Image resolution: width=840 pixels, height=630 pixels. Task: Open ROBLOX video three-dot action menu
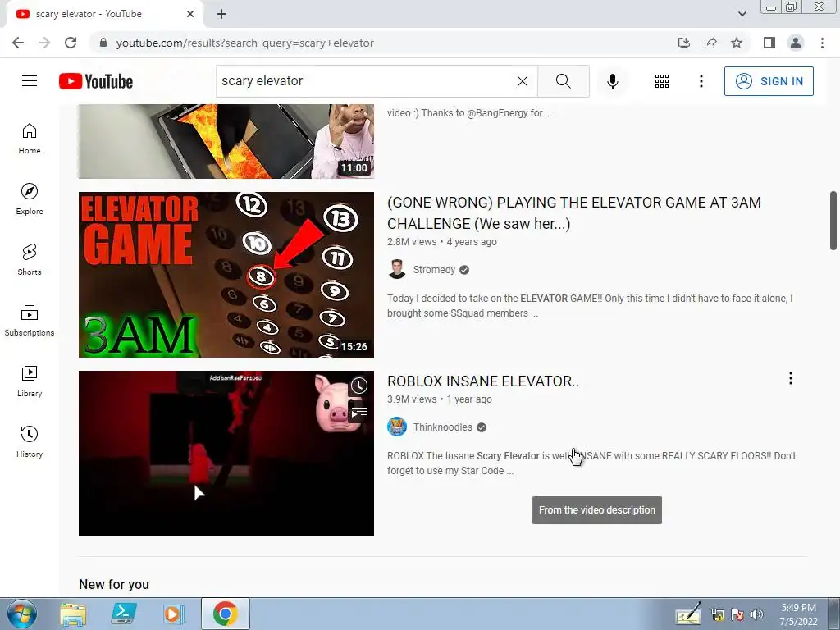click(790, 379)
